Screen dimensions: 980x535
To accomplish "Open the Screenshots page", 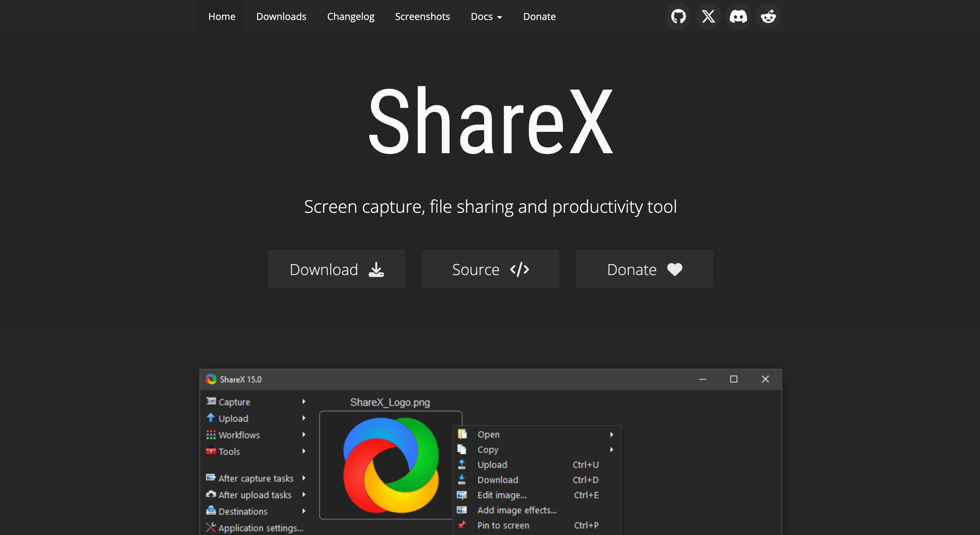I will 422,17.
